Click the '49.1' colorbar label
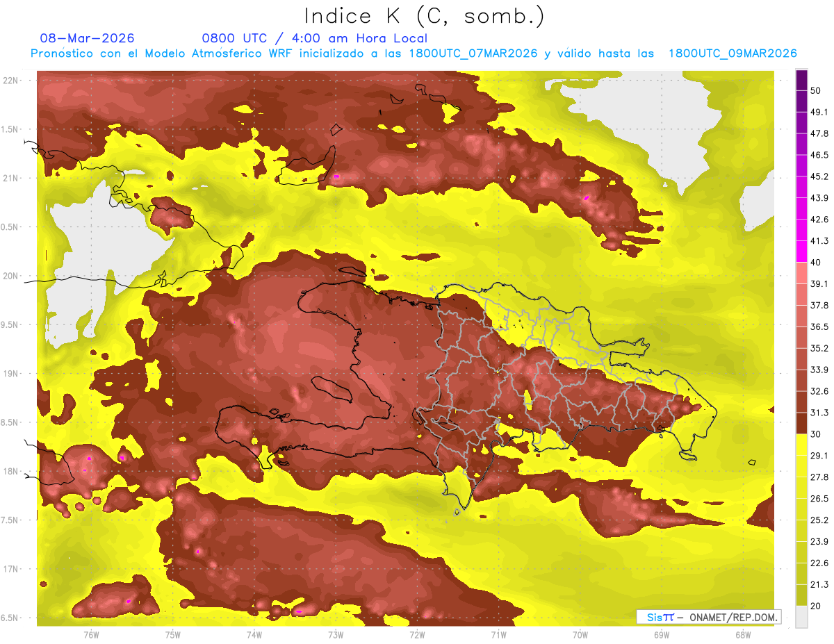Viewport: 834px width, 644px height. click(x=819, y=112)
